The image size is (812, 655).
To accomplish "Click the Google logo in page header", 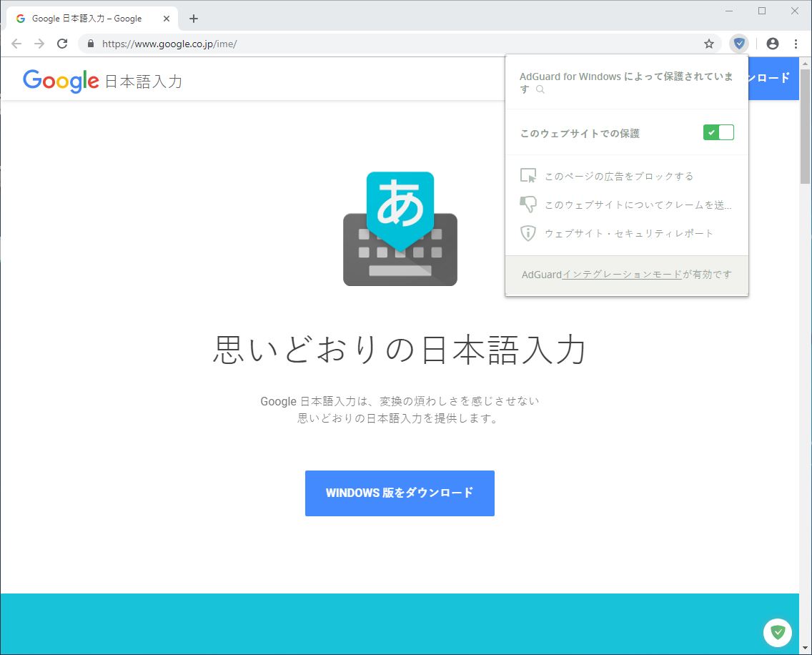I will tap(61, 81).
